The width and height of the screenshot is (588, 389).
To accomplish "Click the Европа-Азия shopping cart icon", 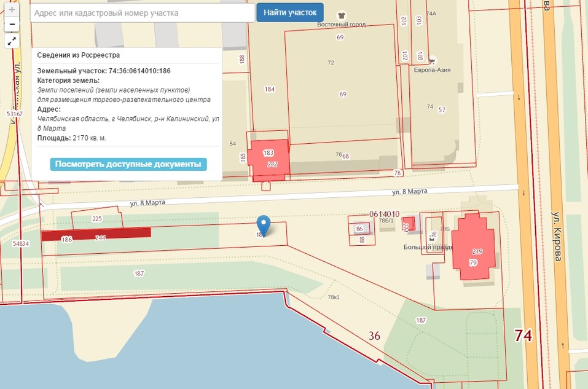I will point(432,61).
